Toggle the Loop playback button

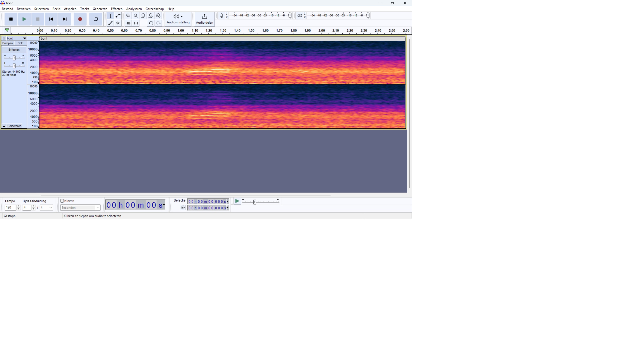click(x=96, y=19)
